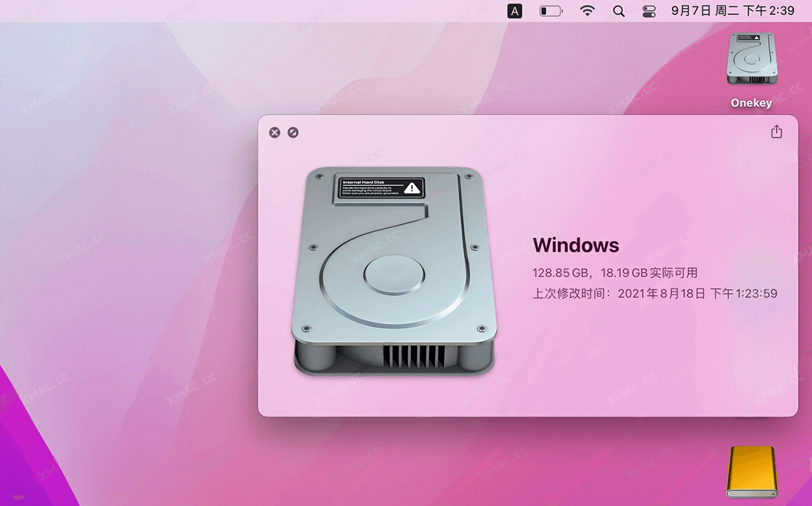Viewport: 812px width, 506px height.
Task: Click the '上次修改时间' modification date line
Action: click(654, 294)
